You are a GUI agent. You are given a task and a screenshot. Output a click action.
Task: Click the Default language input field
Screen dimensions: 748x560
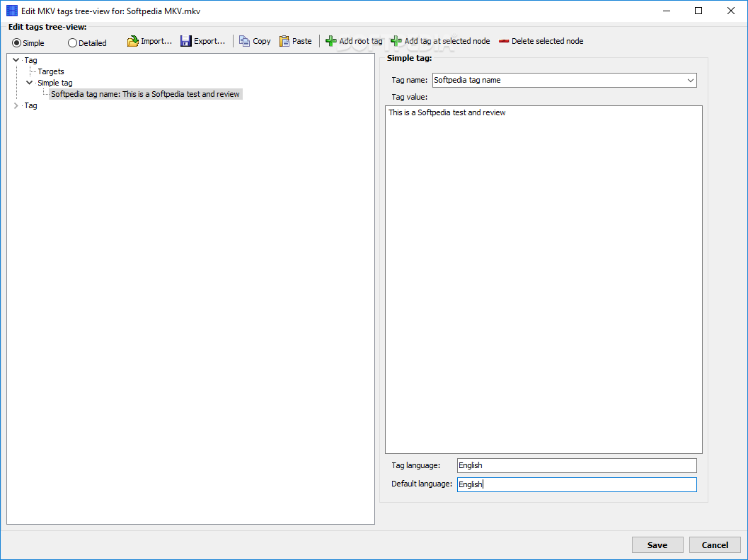(x=577, y=484)
